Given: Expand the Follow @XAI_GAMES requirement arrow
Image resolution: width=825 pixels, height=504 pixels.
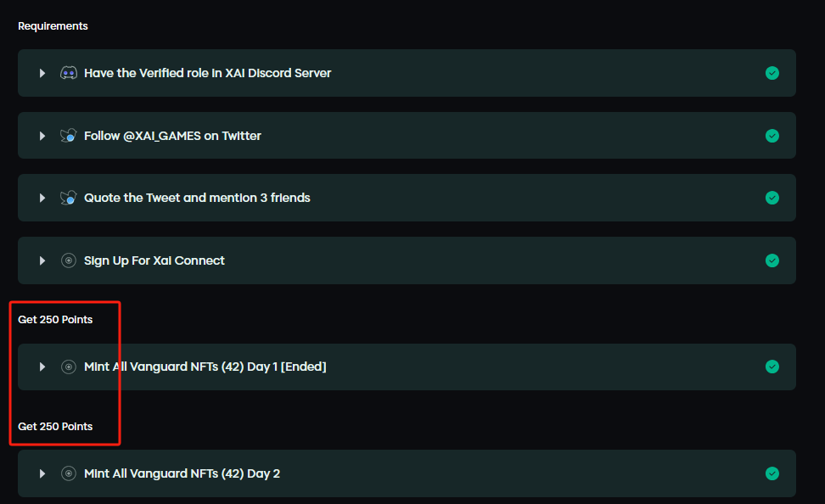Looking at the screenshot, I should pyautogui.click(x=42, y=136).
